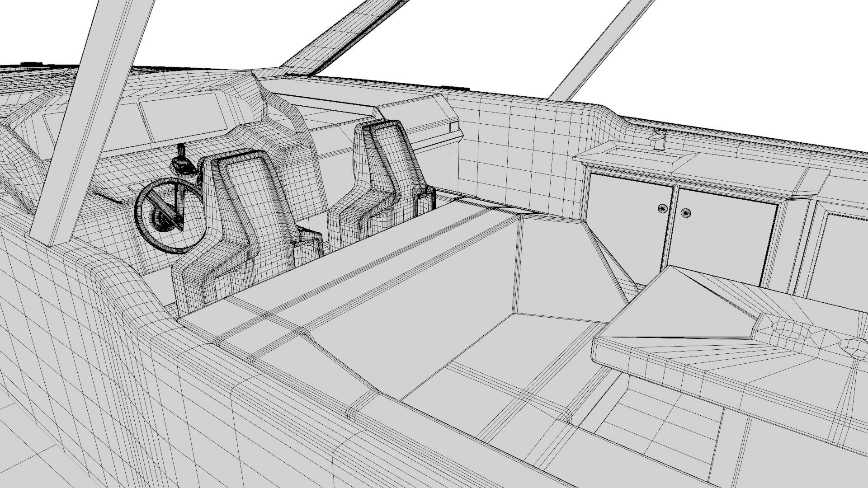Select the throttle lever above the steering wheel
This screenshot has height=488, width=868.
tap(183, 161)
